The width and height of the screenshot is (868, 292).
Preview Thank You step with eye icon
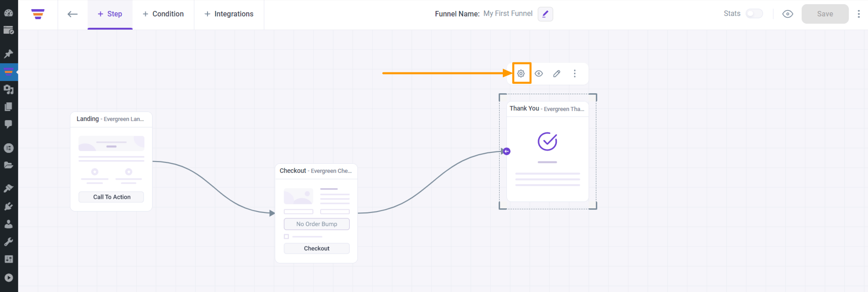coord(539,73)
